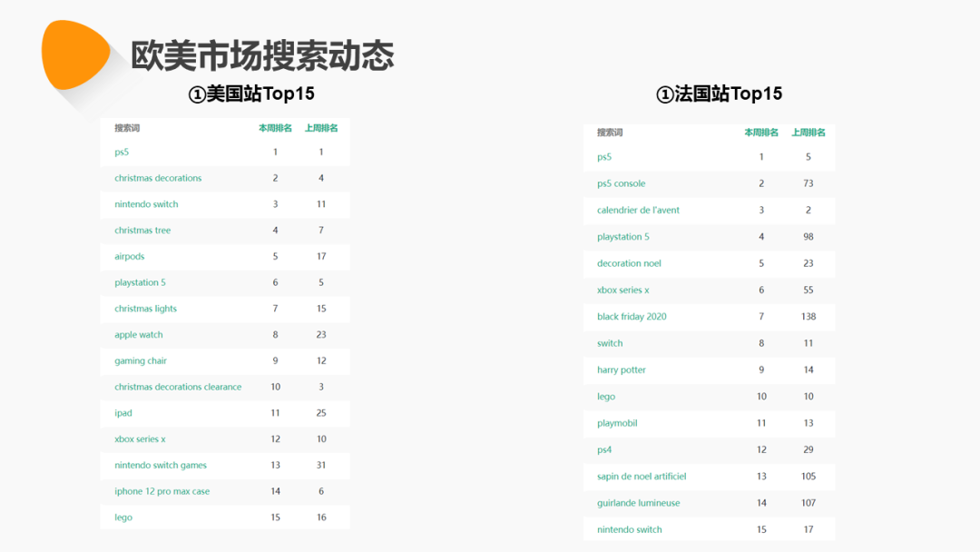Click 'sapin de noel artificiel' term
Viewport: 980px width, 552px height.
click(642, 477)
